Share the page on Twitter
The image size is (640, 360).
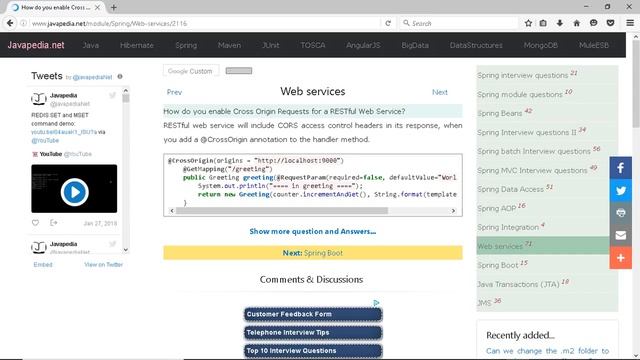[620, 190]
